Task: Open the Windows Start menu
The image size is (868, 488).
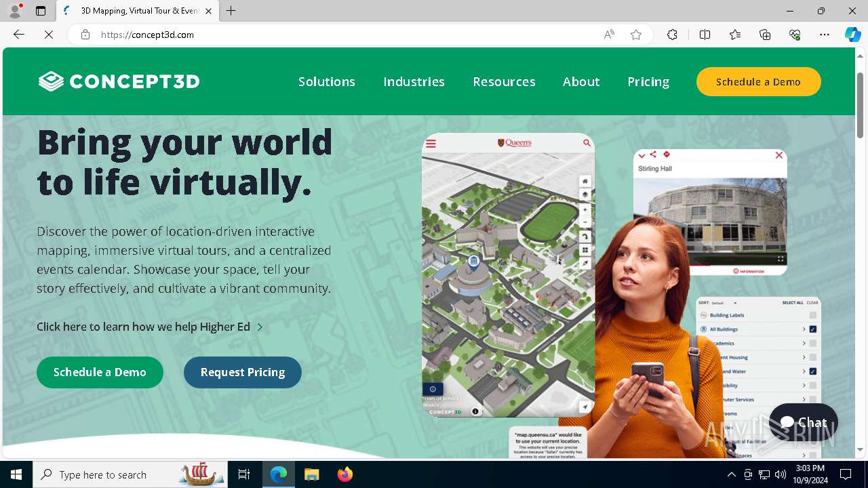Action: (x=16, y=474)
